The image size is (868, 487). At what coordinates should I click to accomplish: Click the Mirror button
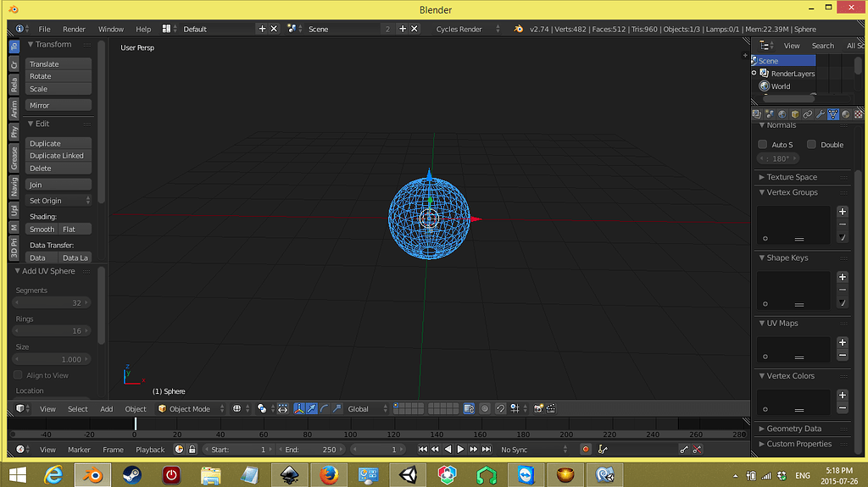coord(58,105)
